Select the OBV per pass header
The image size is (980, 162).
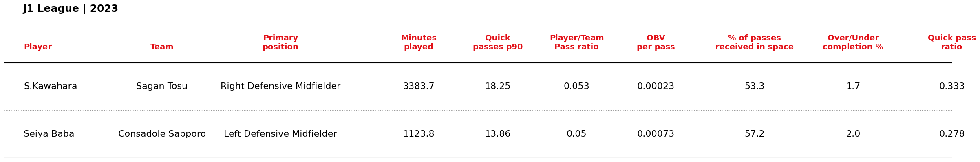click(x=656, y=42)
